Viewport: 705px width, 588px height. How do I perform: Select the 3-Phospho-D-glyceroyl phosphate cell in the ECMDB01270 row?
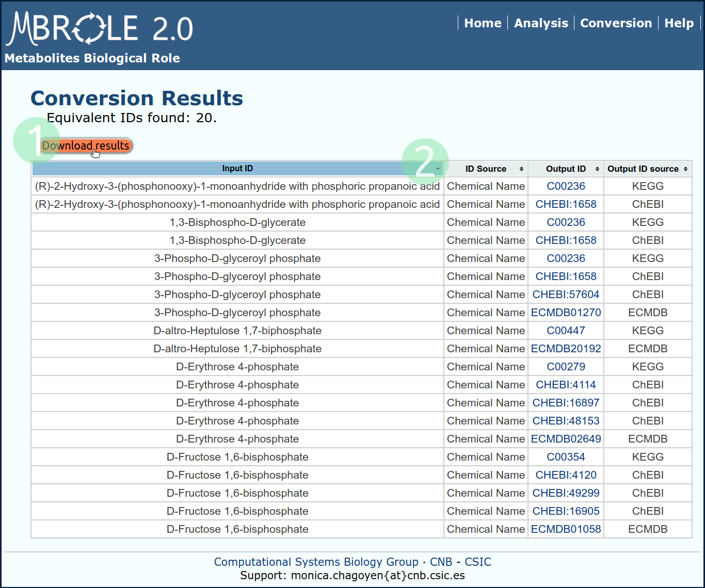click(237, 313)
